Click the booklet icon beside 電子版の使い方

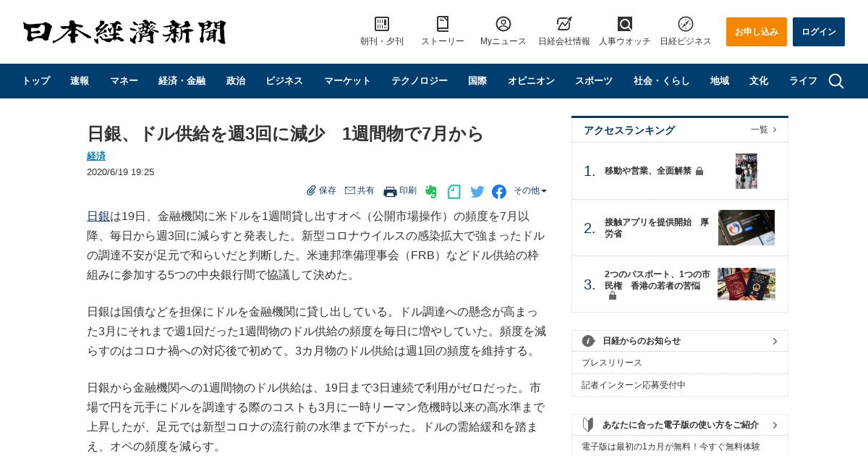click(x=588, y=425)
